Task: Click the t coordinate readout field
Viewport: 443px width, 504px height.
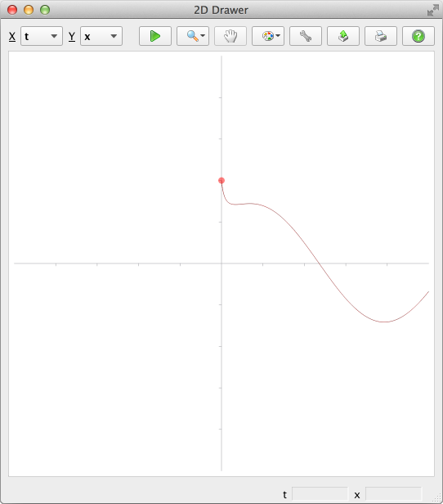Action: [320, 494]
